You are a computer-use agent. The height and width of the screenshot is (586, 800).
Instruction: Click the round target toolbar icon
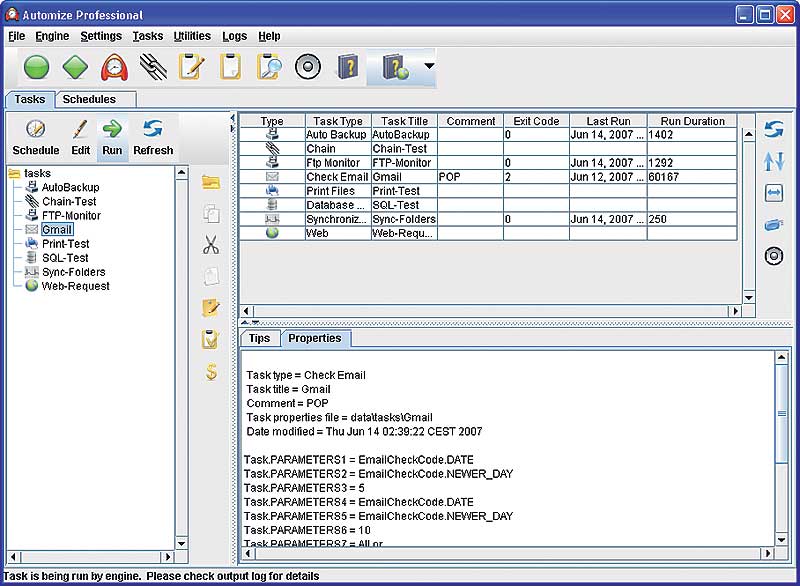tap(308, 67)
